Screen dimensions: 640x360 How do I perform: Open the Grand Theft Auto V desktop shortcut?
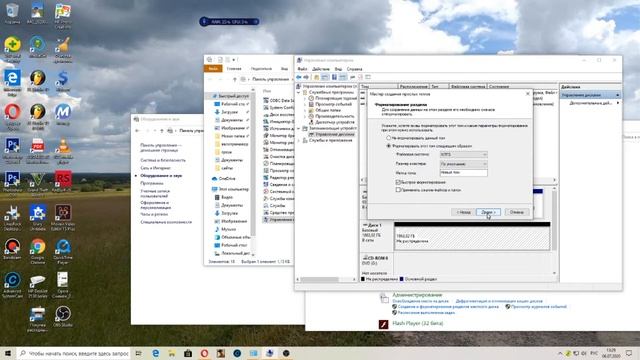coord(38,183)
